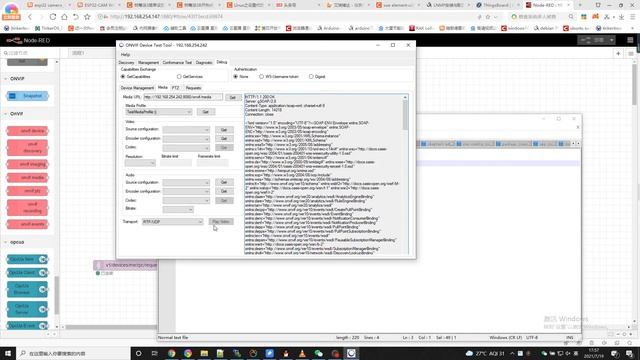Open the Transport RTP-UDP dropdown
Screen dimensions: 640x360
[x=172, y=222]
